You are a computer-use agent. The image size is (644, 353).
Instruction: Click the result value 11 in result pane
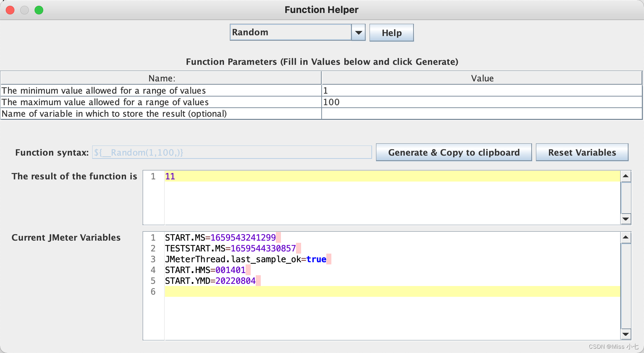pyautogui.click(x=170, y=176)
